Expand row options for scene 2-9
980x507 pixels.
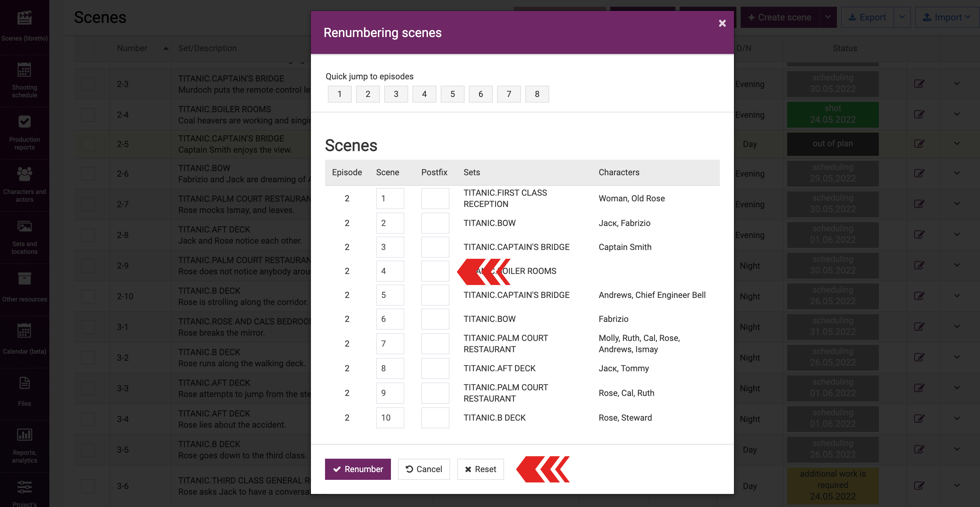(x=957, y=266)
